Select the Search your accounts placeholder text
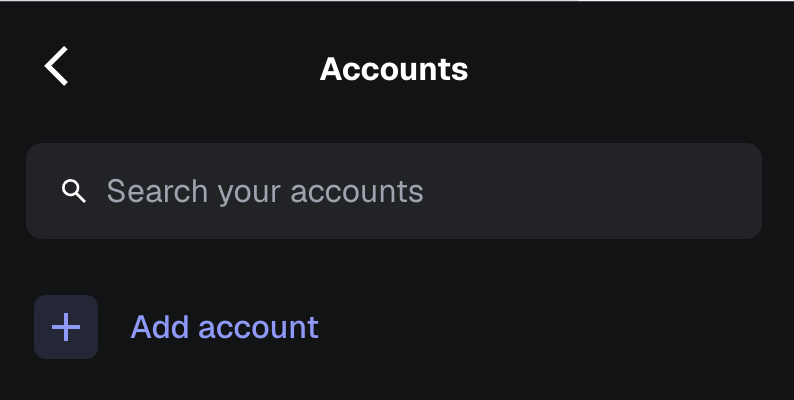Image resolution: width=794 pixels, height=400 pixels. [265, 191]
